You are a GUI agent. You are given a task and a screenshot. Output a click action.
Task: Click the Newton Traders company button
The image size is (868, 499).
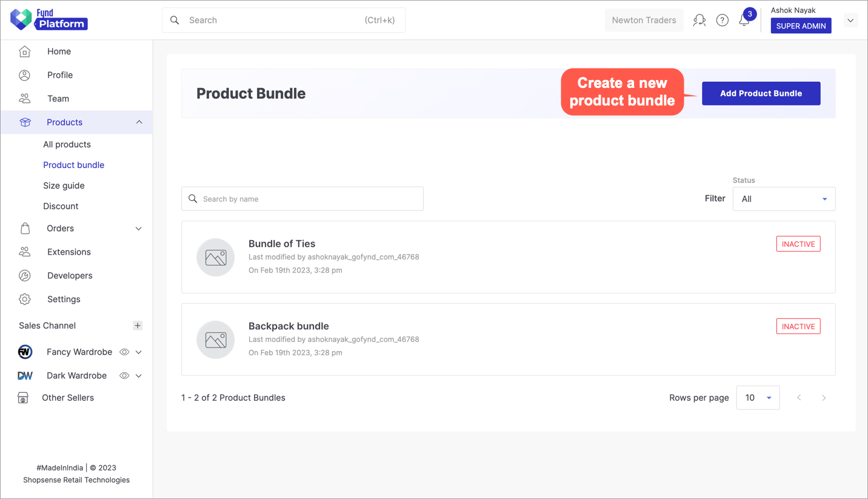coord(644,20)
